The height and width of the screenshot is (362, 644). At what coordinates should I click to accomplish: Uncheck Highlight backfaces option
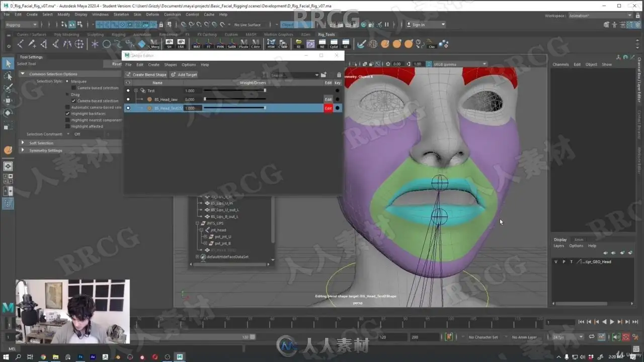pos(67,114)
